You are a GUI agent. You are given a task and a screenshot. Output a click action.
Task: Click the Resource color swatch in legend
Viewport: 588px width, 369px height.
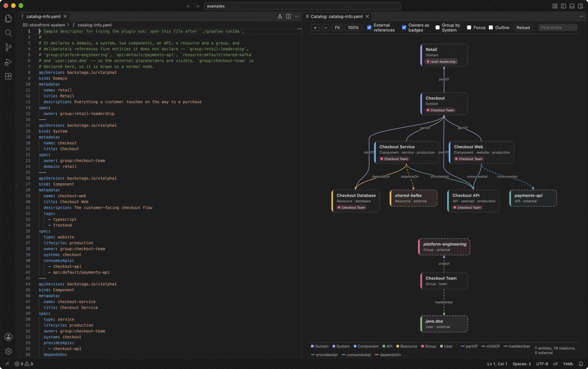pos(398,346)
